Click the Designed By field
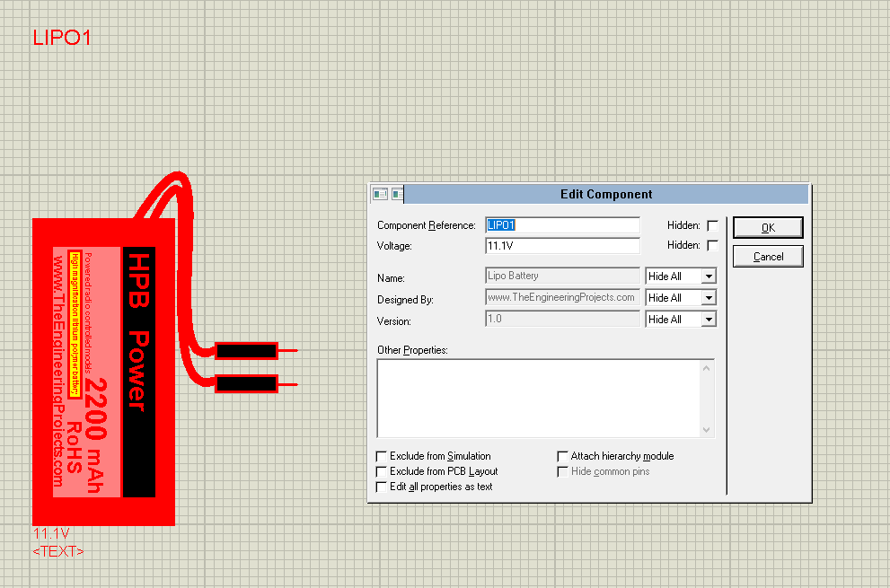This screenshot has width=890, height=588. pyautogui.click(x=562, y=297)
